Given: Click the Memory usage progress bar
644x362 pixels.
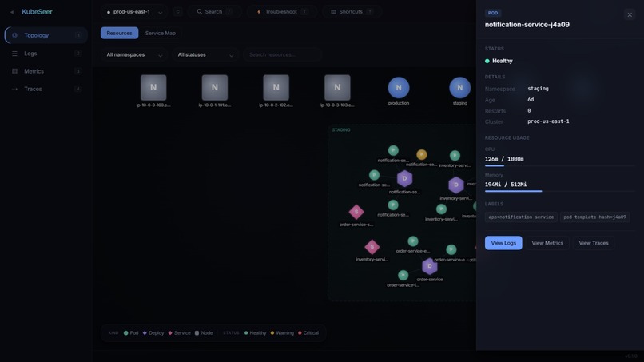Looking at the screenshot, I should coord(560,191).
